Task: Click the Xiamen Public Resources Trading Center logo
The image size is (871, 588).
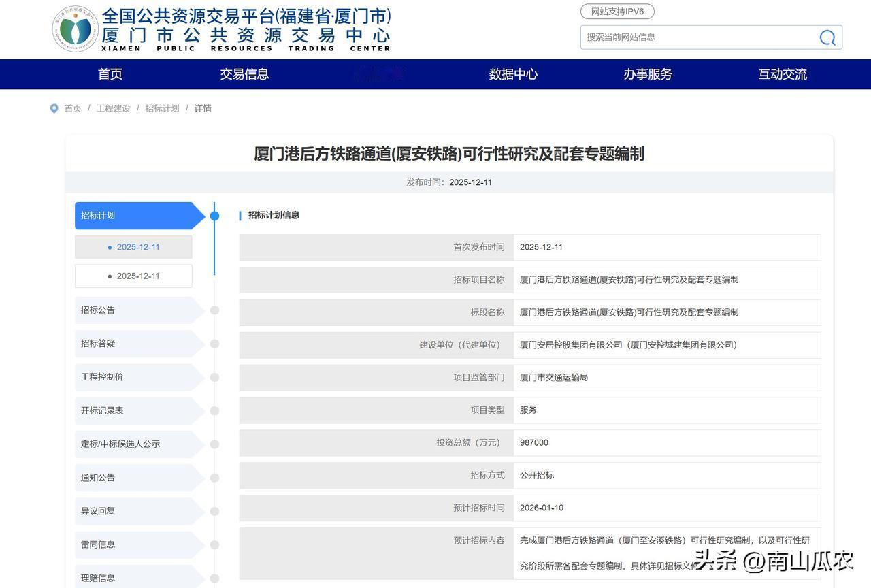Action: (75, 29)
